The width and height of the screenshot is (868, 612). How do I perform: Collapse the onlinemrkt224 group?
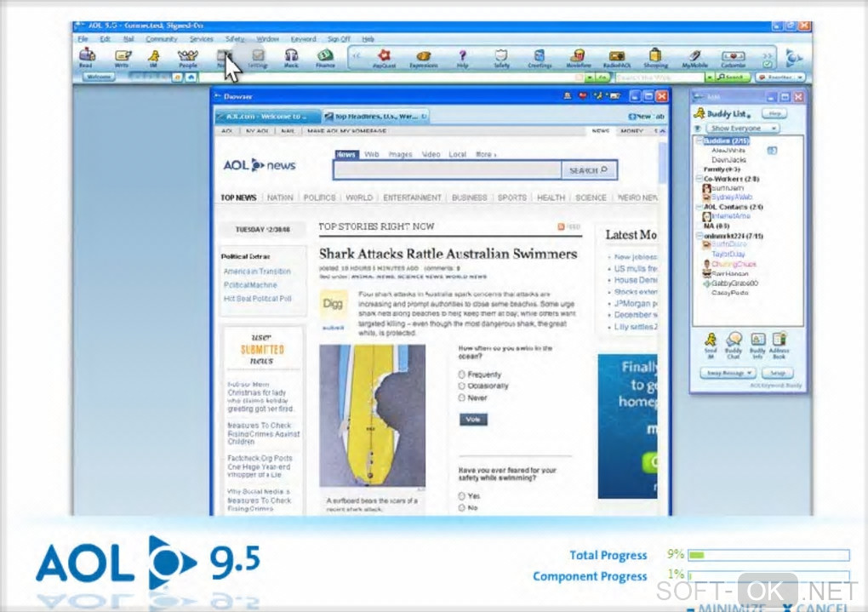coord(700,236)
